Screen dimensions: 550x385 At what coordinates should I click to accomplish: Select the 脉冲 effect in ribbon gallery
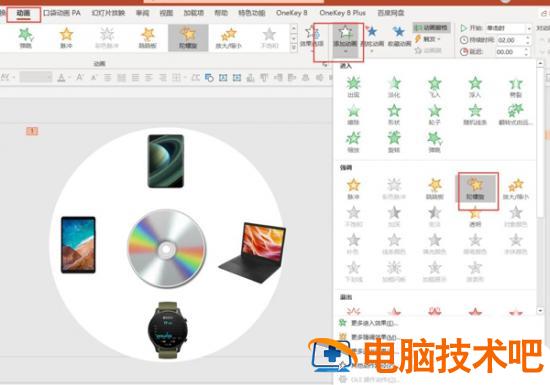(66, 38)
